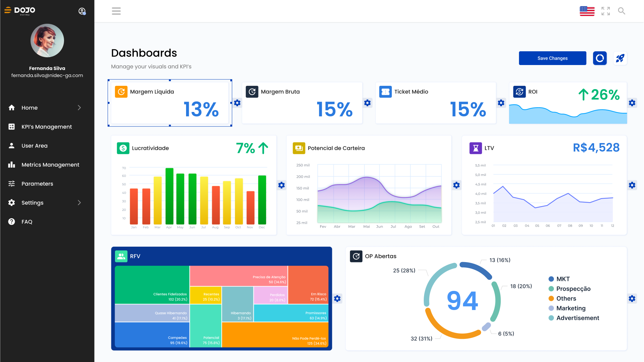The image size is (644, 362).
Task: Toggle the Others legend item
Action: 562,298
